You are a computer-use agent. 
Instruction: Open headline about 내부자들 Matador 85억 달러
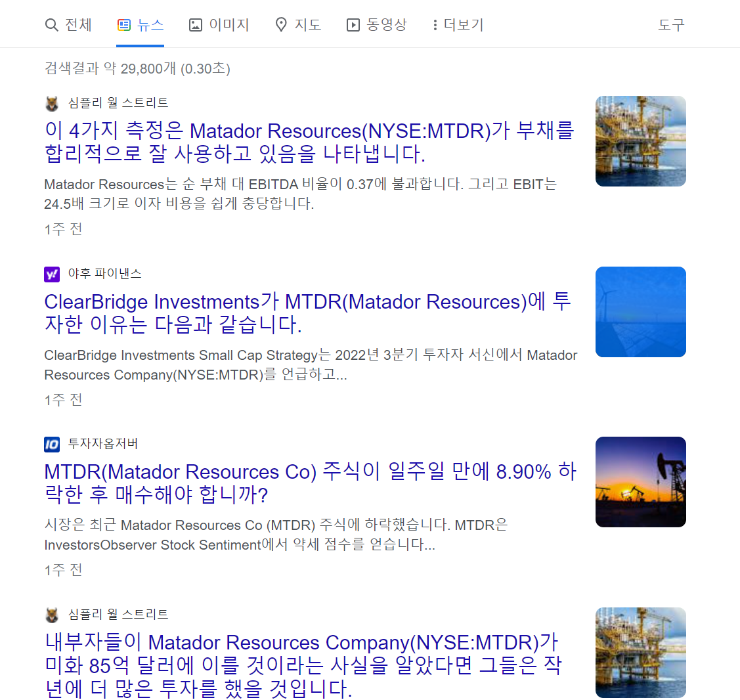303,665
